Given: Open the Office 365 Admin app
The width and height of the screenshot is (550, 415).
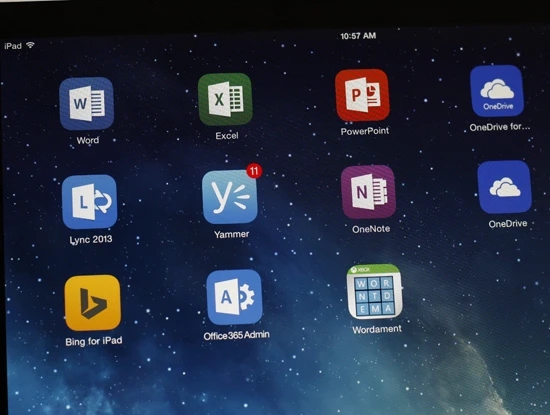Looking at the screenshot, I should [234, 297].
